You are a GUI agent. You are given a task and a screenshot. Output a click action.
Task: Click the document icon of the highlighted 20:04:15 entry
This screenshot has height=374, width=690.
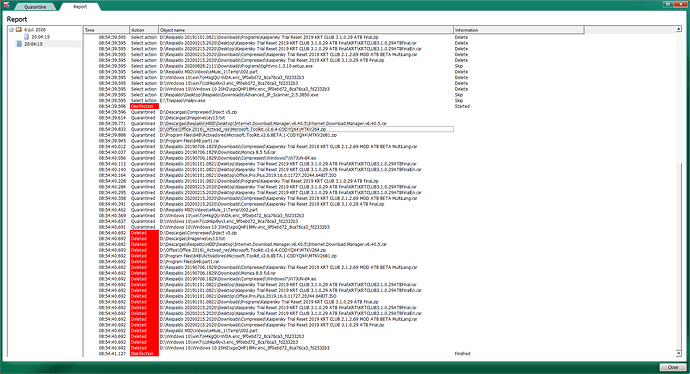click(19, 44)
